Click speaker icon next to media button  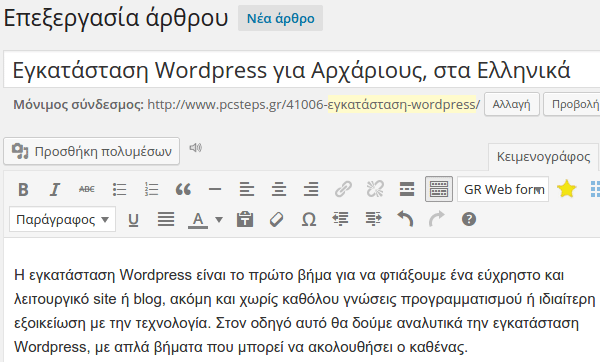click(196, 147)
